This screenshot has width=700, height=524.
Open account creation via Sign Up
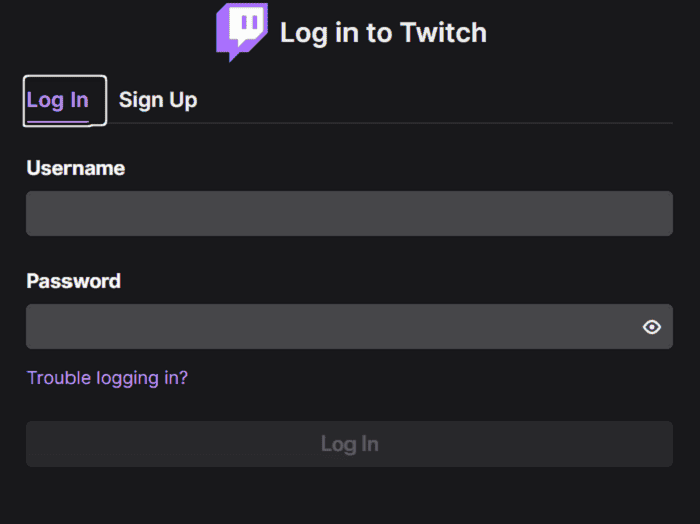158,100
